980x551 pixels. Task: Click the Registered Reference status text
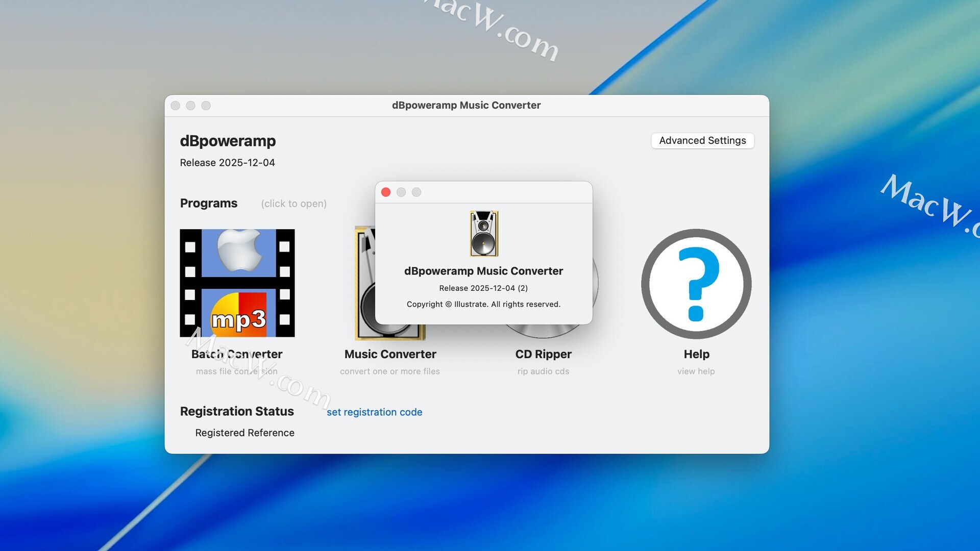244,433
